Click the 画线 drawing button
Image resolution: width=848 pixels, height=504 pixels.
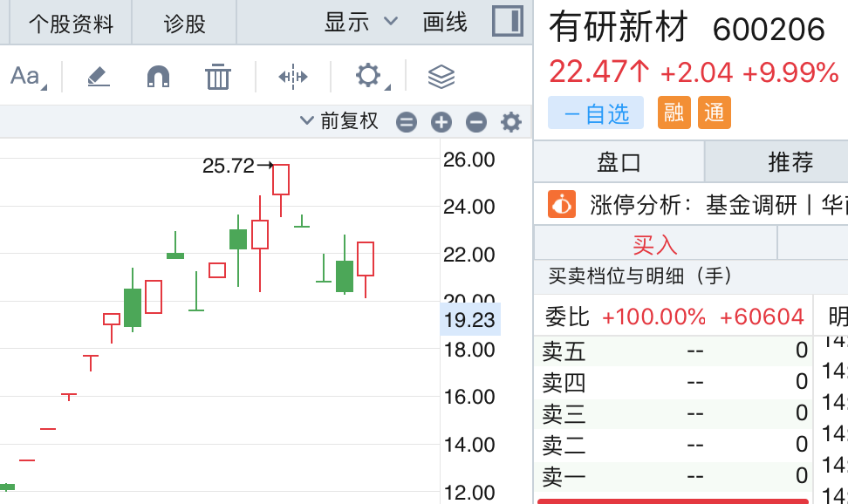tap(445, 22)
